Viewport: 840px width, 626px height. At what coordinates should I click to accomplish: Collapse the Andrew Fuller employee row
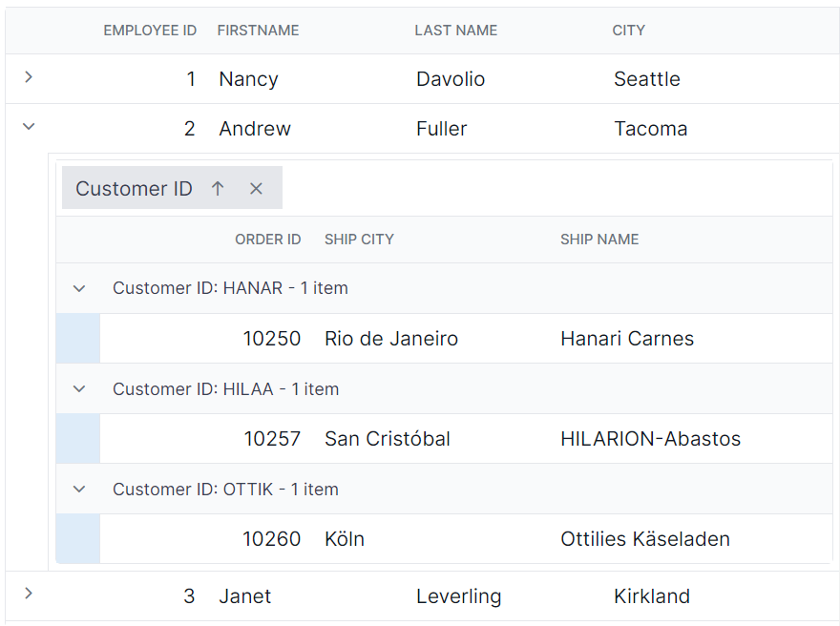(x=29, y=127)
